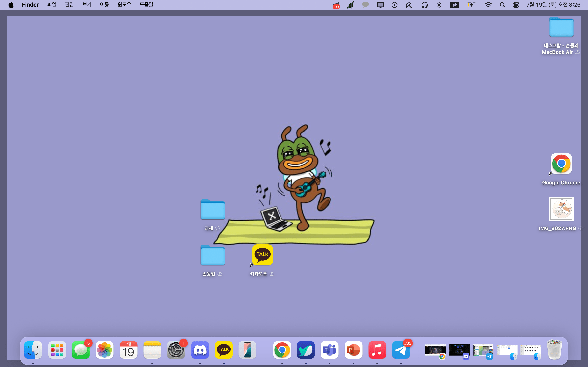Open the Music app in Dock
This screenshot has width=588, height=367.
coord(377,350)
